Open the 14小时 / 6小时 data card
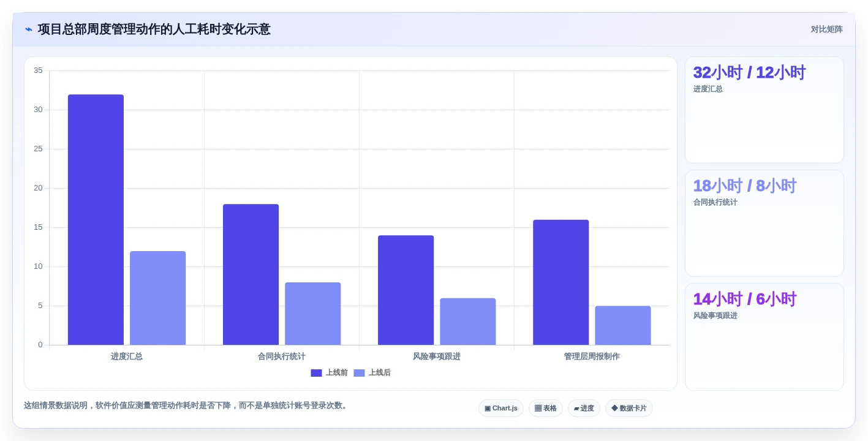This screenshot has height=441, width=868. (764, 337)
